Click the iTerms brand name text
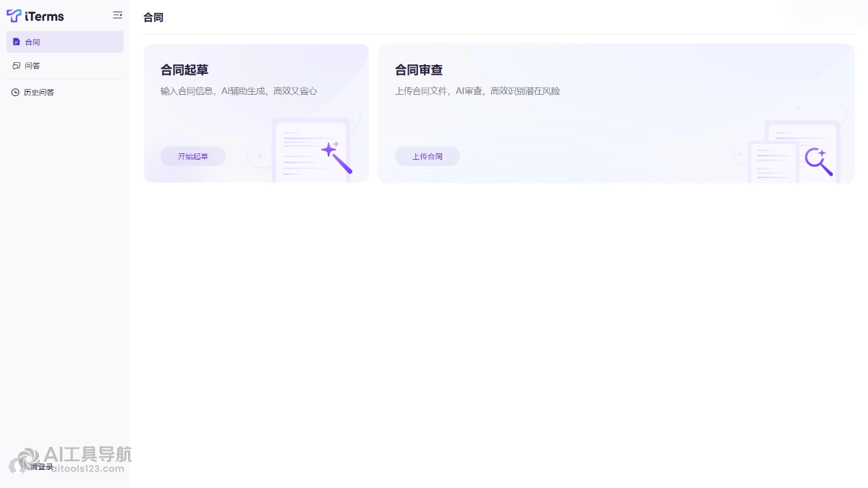 pyautogui.click(x=44, y=17)
